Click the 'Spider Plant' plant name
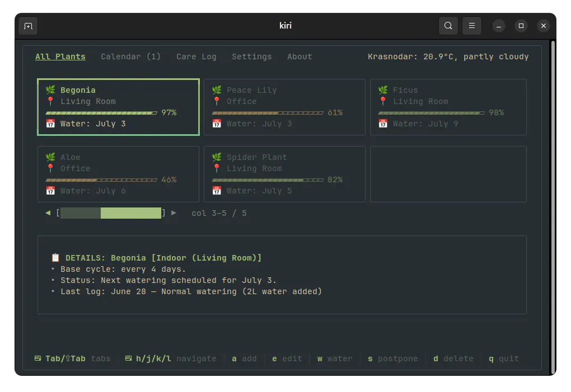Image resolution: width=571 pixels, height=392 pixels. pyautogui.click(x=257, y=157)
